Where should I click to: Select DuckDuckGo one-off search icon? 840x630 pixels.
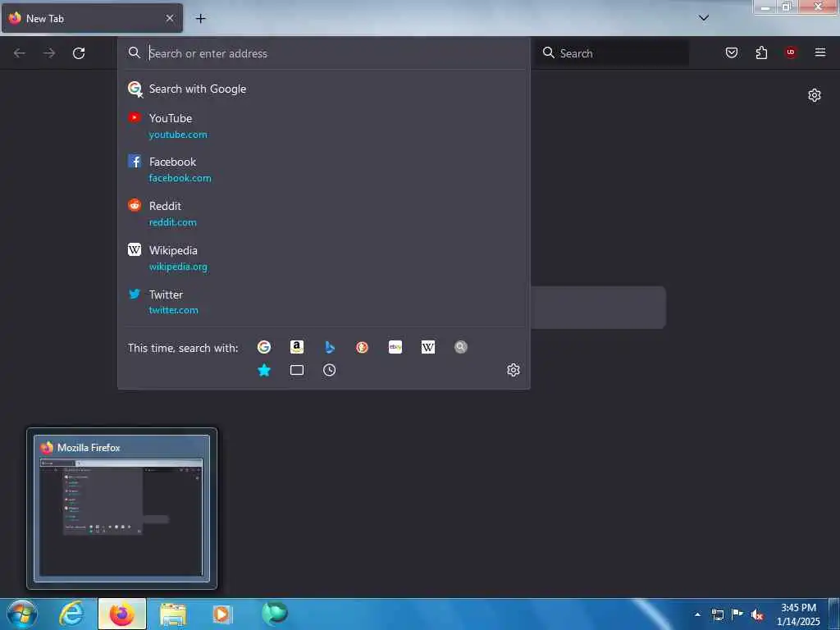362,347
